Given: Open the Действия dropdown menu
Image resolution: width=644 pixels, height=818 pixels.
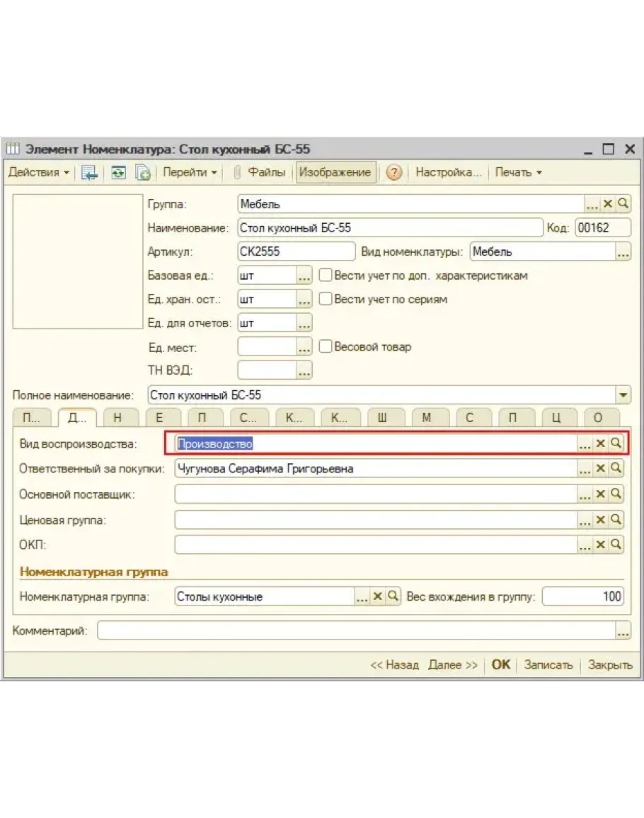Looking at the screenshot, I should pos(39,172).
